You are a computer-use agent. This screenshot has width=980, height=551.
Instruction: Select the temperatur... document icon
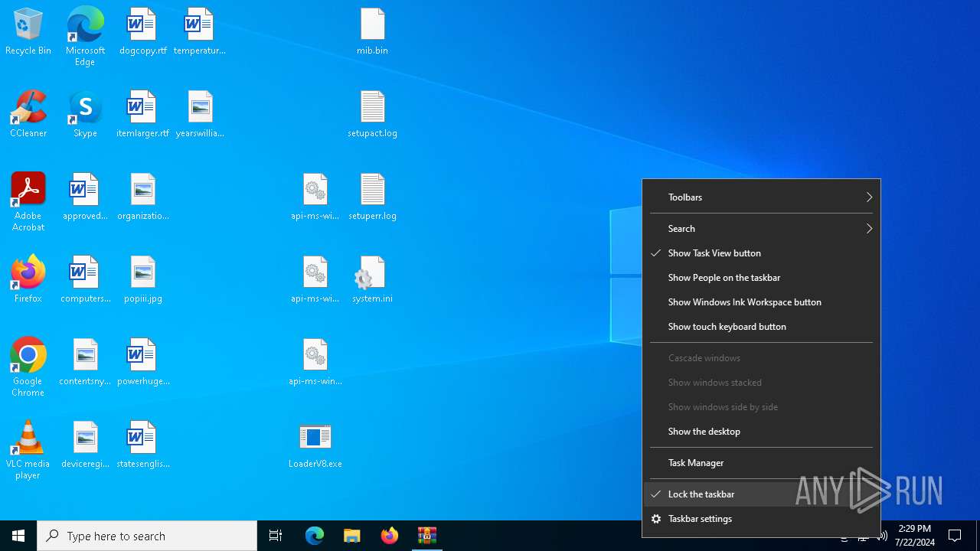(x=199, y=32)
